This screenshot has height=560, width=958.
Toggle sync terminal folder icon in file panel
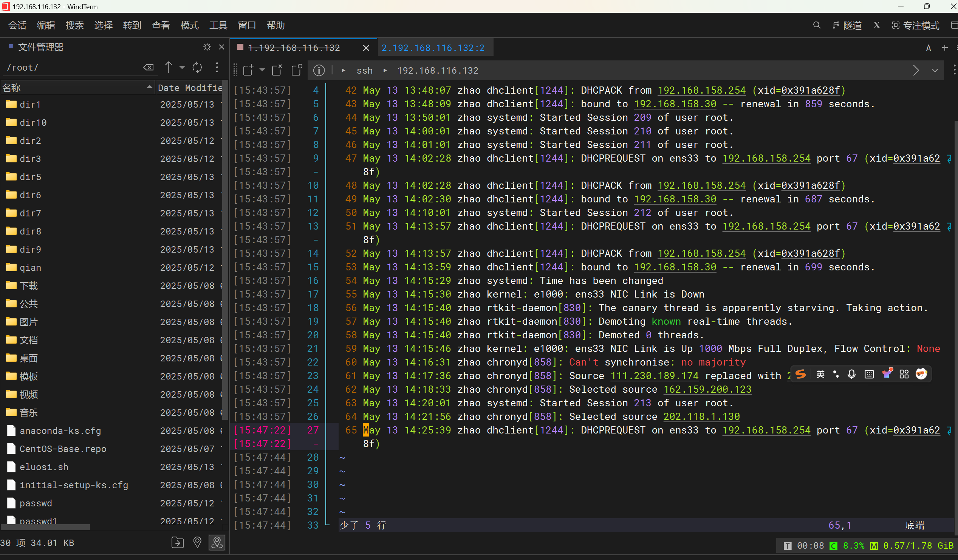[x=217, y=543]
